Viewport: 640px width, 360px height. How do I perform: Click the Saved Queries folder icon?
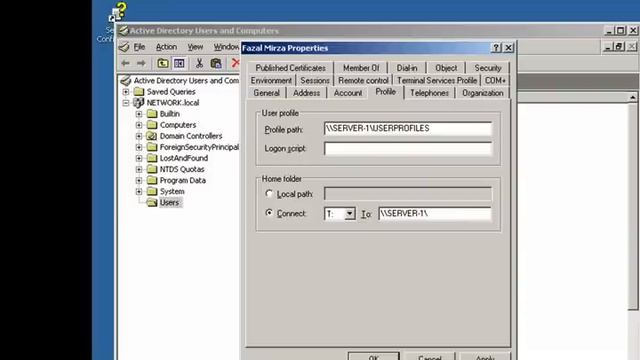point(139,91)
